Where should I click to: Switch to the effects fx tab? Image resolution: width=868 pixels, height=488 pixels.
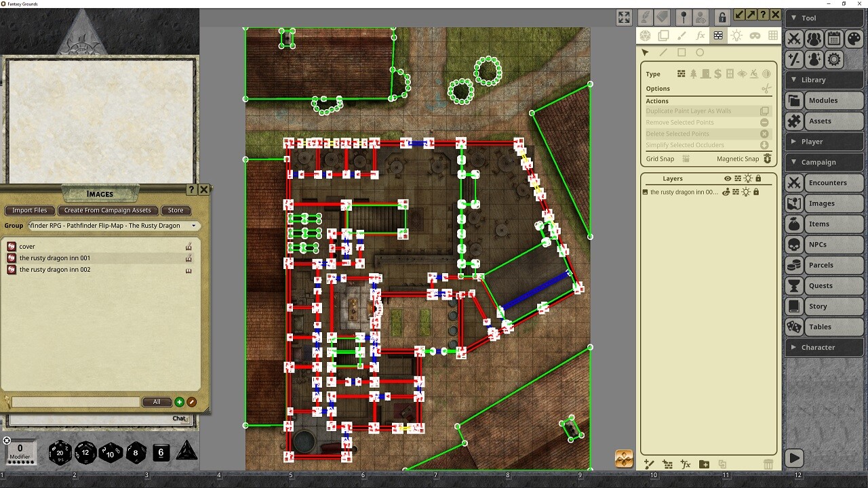701,37
